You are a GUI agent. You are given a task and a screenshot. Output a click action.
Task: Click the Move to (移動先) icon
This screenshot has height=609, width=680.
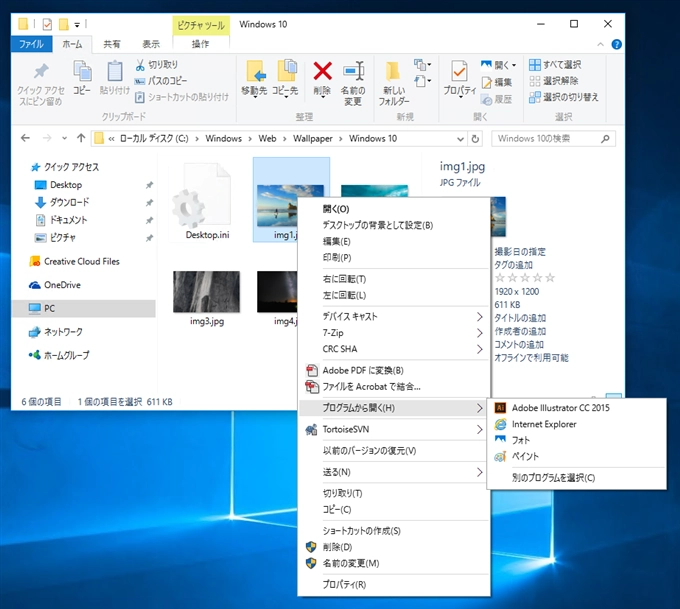tap(255, 71)
